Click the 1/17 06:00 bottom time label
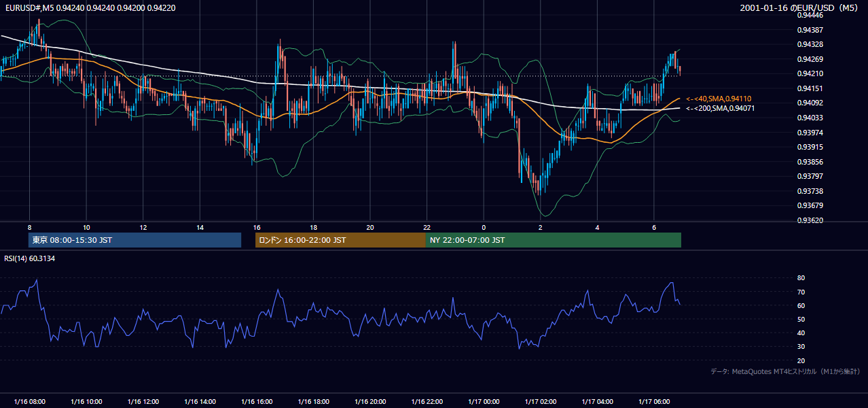The height and width of the screenshot is (408, 868). pyautogui.click(x=654, y=402)
